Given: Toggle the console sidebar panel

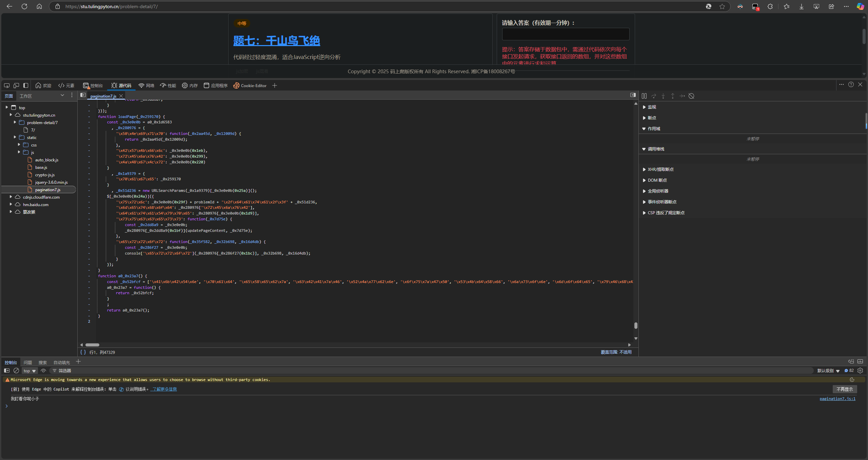Looking at the screenshot, I should (x=6, y=371).
